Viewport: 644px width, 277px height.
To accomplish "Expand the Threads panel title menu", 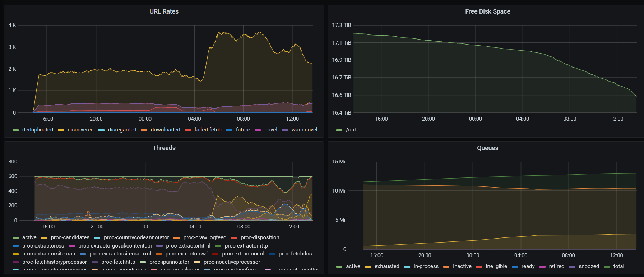I will click(164, 148).
